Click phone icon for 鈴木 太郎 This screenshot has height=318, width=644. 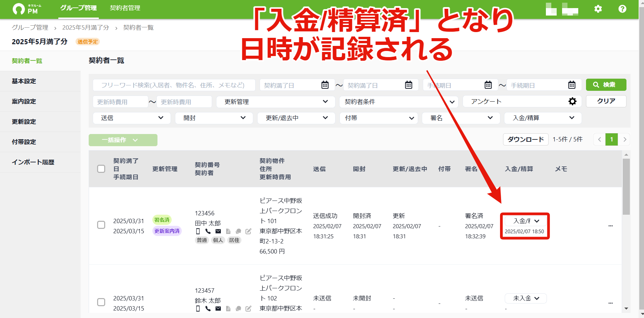[208, 309]
